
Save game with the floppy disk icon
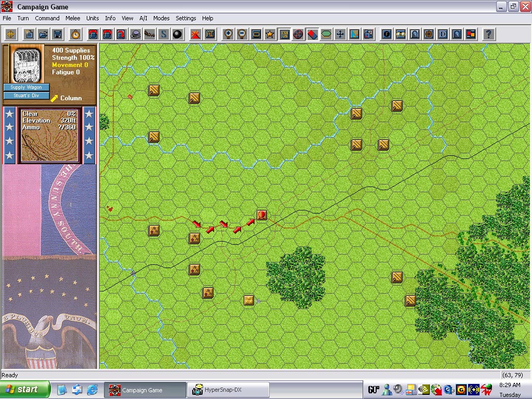click(x=58, y=34)
